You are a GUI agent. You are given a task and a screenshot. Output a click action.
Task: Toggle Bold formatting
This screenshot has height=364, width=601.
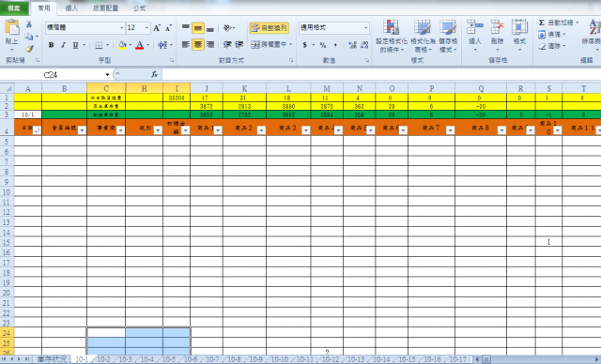(x=51, y=45)
